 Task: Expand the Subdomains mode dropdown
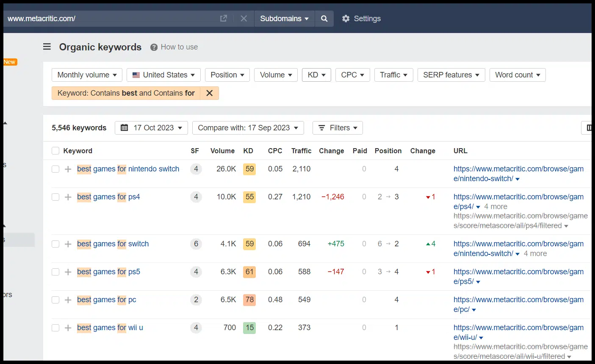coord(284,19)
